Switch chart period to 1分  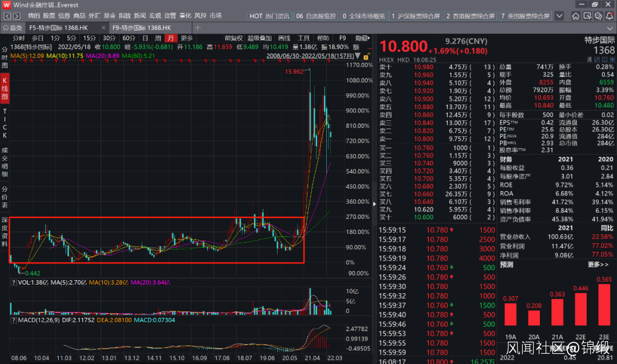click(x=55, y=38)
